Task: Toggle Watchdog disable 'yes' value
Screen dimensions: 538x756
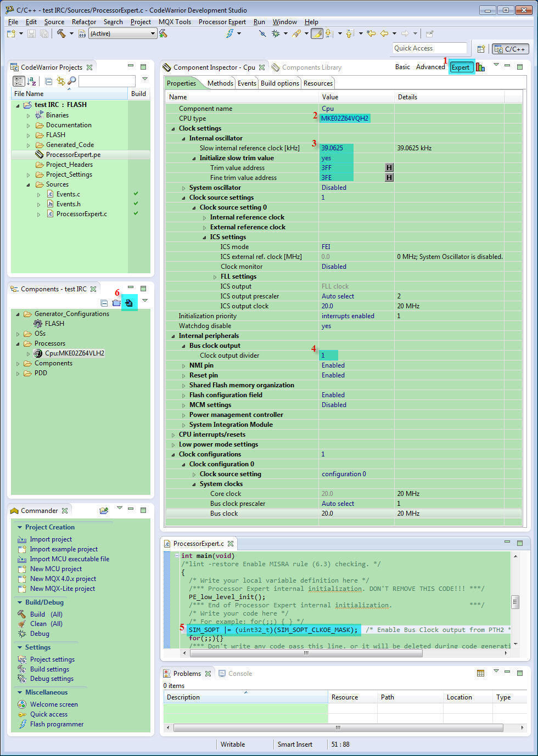Action: click(326, 326)
